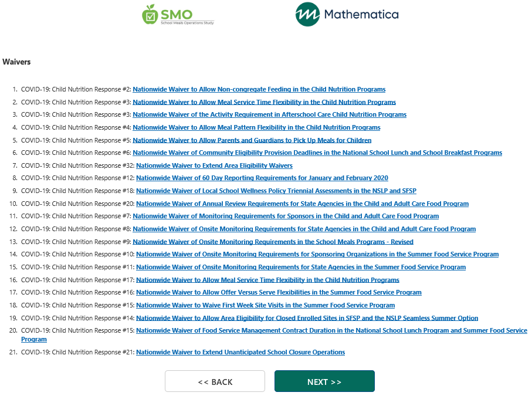The image size is (532, 399).
Task: Open Area Eligibility for Closed Enrolled Sites link
Action: coord(307,318)
